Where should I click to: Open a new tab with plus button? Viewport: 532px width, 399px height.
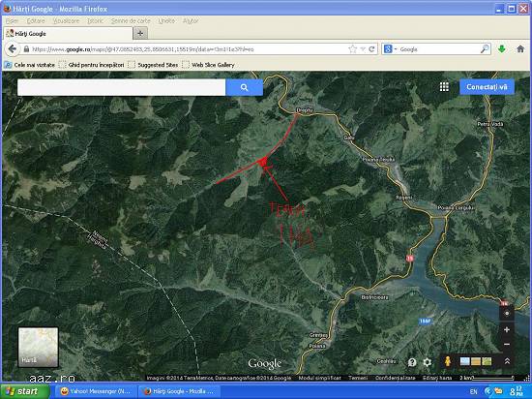[140, 33]
